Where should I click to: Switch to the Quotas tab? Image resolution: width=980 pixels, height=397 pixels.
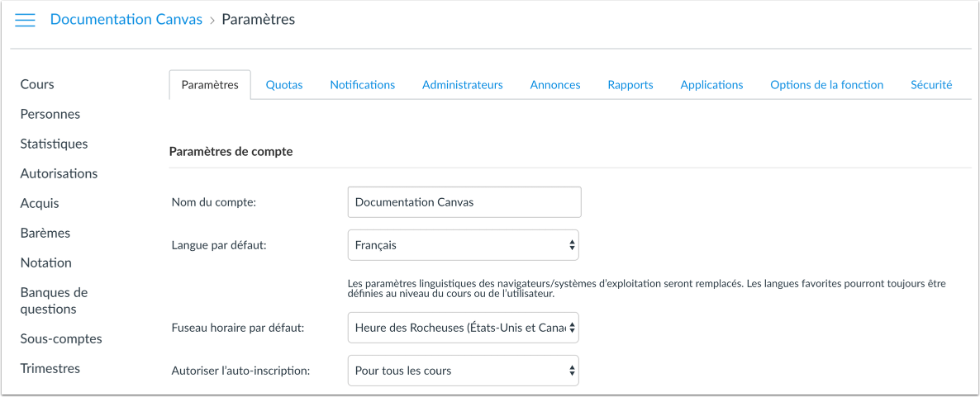click(284, 85)
